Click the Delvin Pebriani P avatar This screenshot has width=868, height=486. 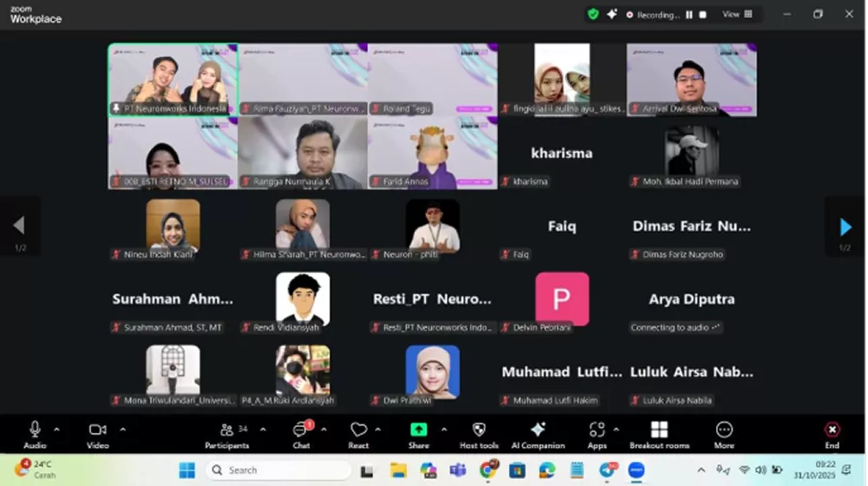tap(562, 299)
